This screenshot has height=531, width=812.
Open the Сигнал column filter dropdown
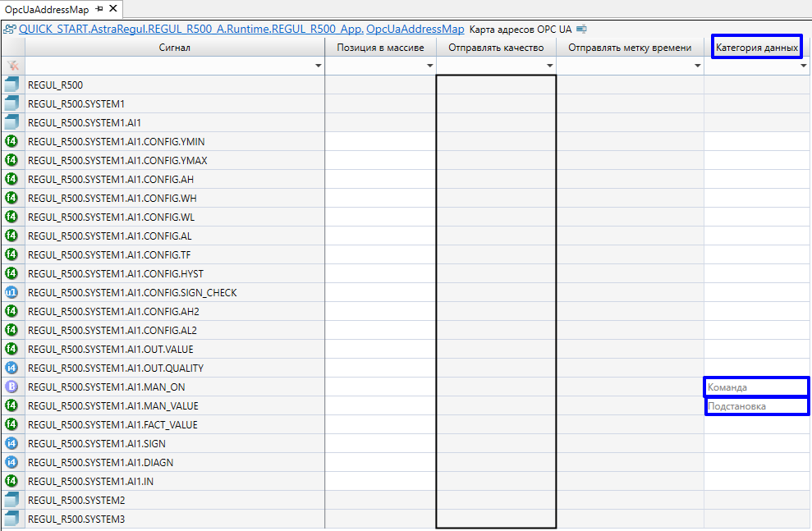[319, 66]
